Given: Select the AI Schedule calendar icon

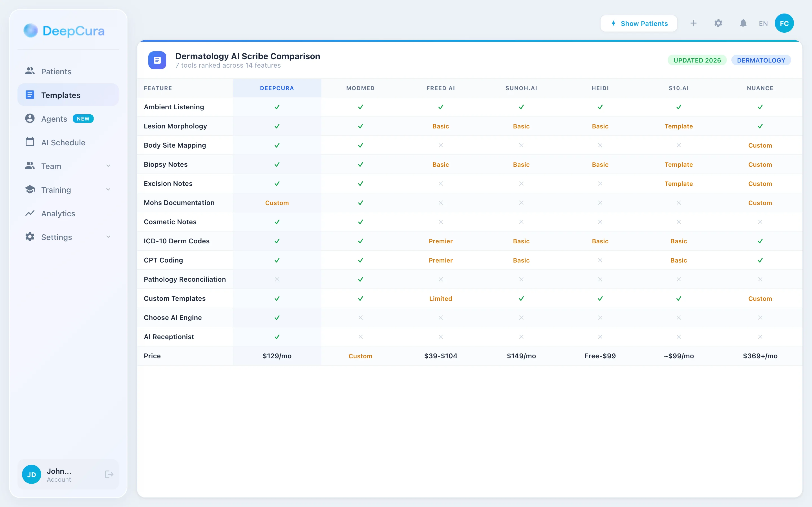Looking at the screenshot, I should point(30,142).
